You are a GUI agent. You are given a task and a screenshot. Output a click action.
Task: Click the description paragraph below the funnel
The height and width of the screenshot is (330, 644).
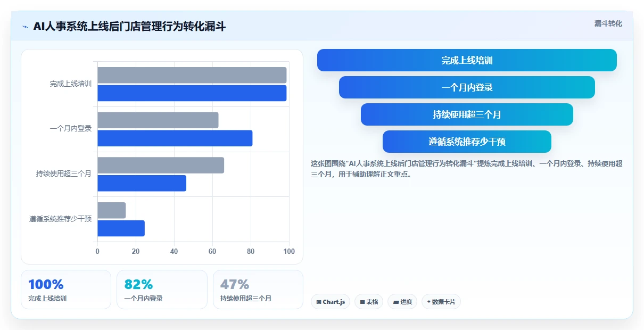pos(467,169)
